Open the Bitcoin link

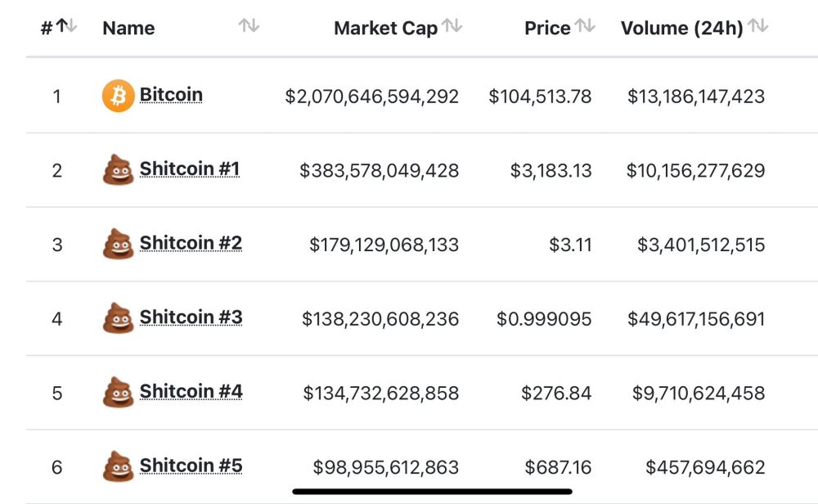[171, 95]
